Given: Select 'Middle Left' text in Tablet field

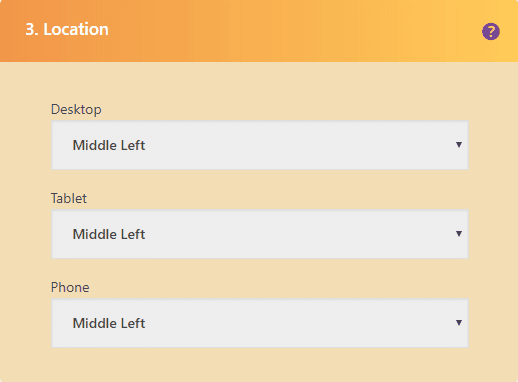Looking at the screenshot, I should [109, 234].
